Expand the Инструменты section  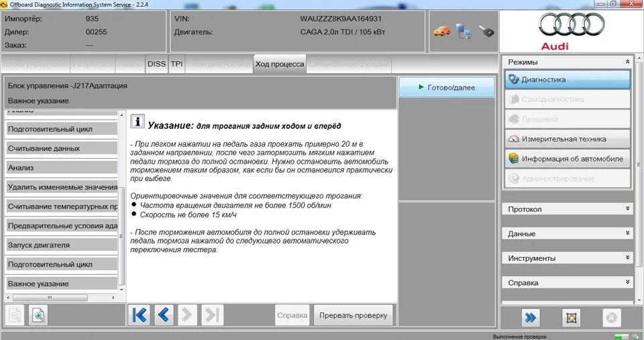pos(628,258)
